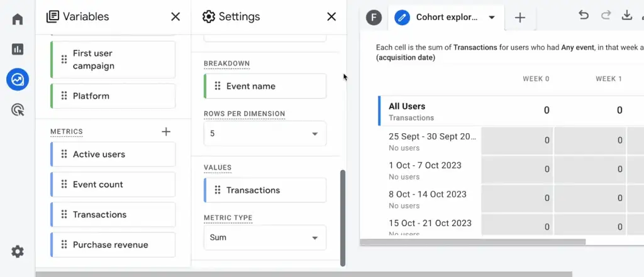Click the redo arrow icon
The image size is (644, 277).
tap(605, 16)
